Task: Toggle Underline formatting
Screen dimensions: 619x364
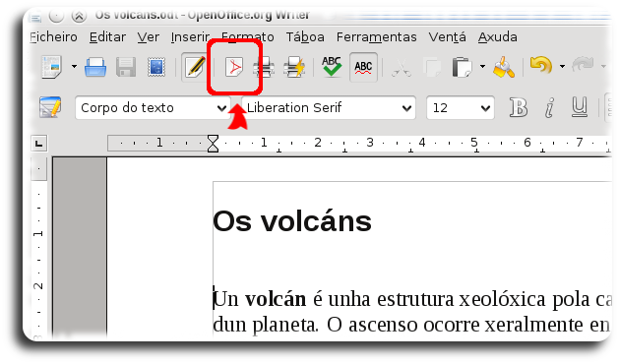Action: tap(579, 107)
